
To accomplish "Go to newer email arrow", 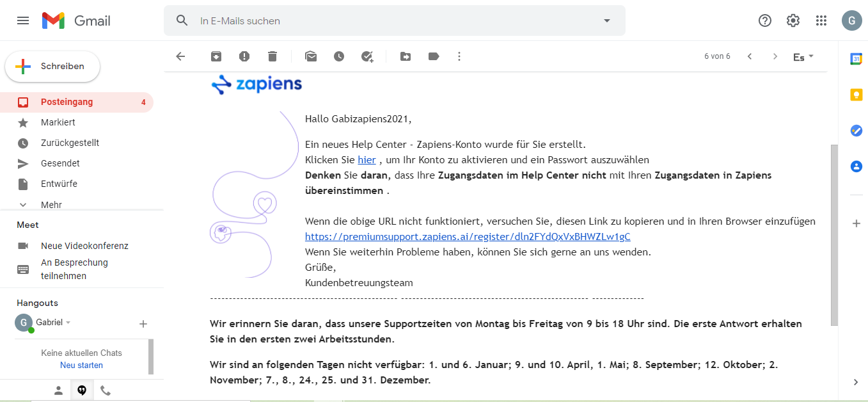I will click(750, 56).
